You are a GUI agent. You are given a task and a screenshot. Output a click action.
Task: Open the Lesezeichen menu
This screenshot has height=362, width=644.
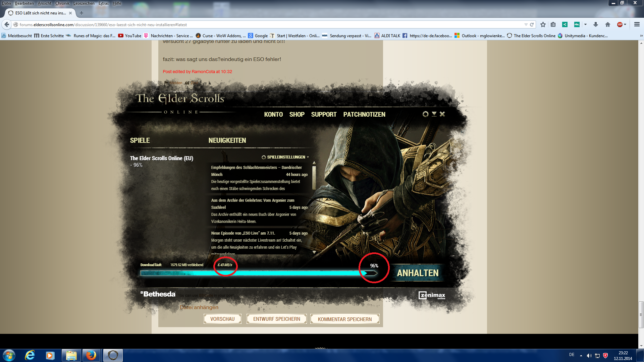tap(84, 3)
